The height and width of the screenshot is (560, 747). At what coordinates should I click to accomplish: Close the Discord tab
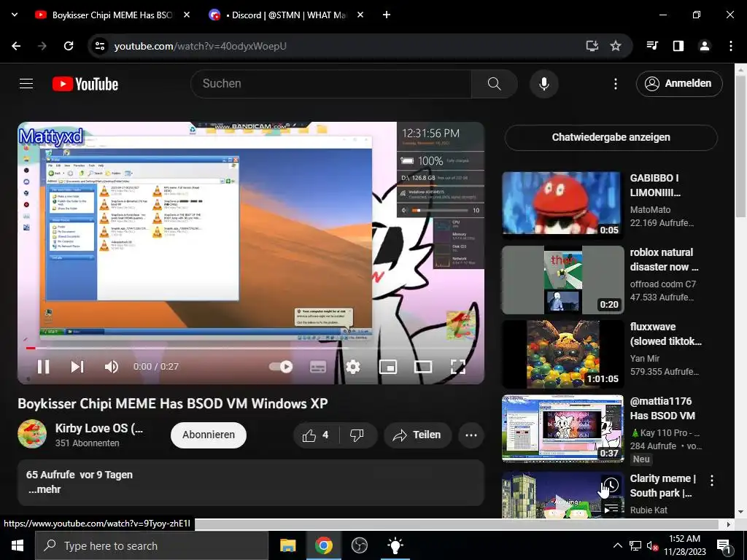(x=360, y=15)
